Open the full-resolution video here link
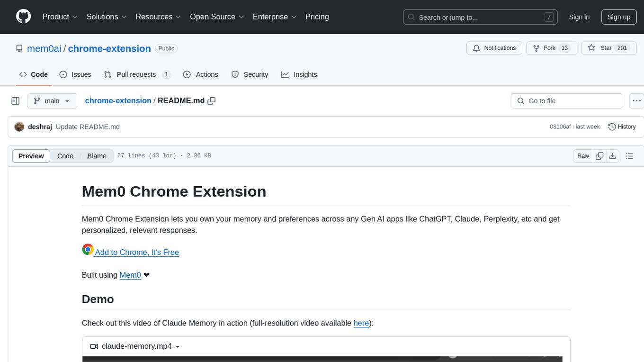The width and height of the screenshot is (644, 362). point(361,323)
